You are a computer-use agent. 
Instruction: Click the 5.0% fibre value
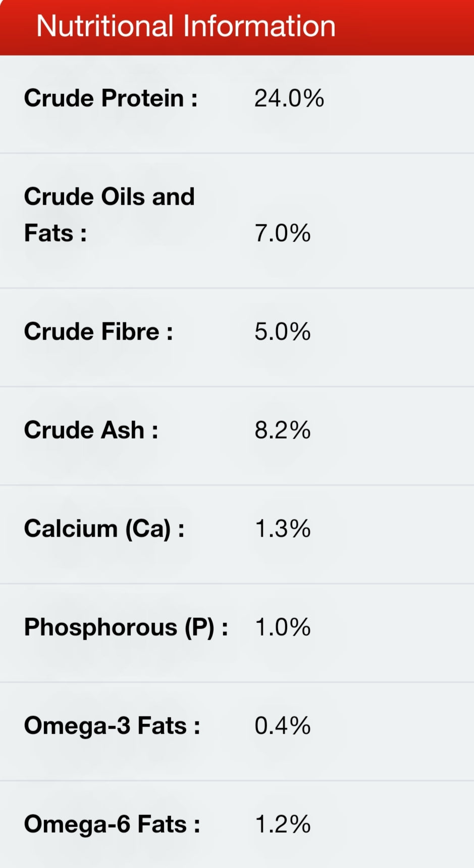pyautogui.click(x=282, y=332)
